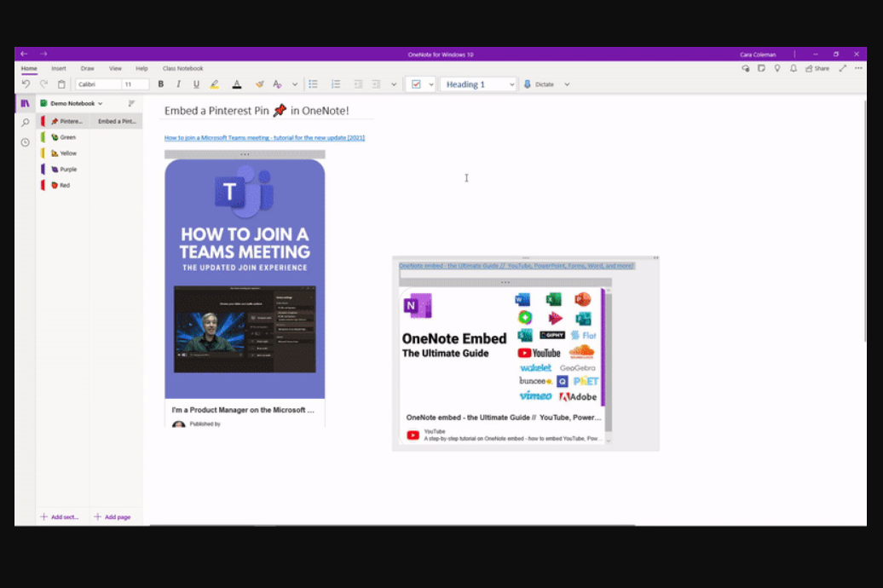Click the increase indent icon

376,84
